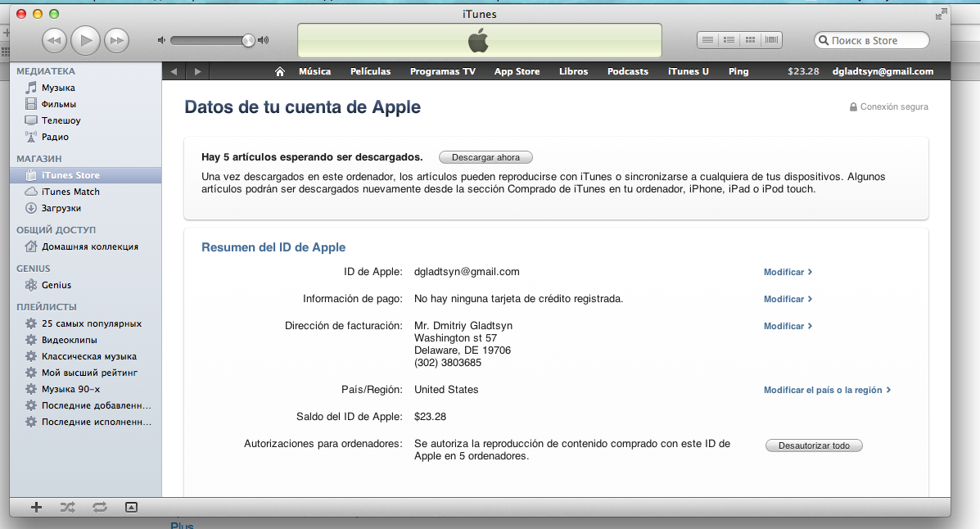Click the Resumen del ID de Apple heading

pos(273,247)
